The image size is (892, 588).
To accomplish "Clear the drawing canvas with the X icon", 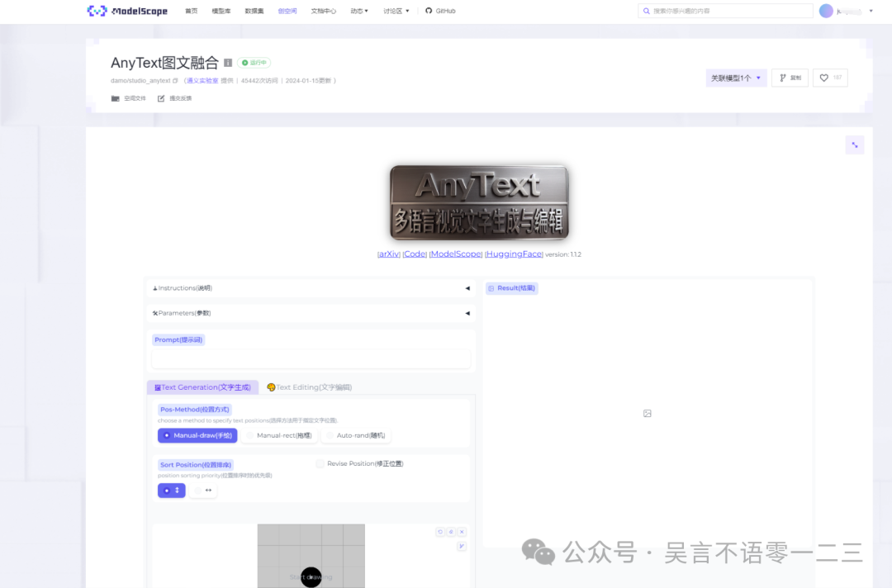I will coord(462,532).
